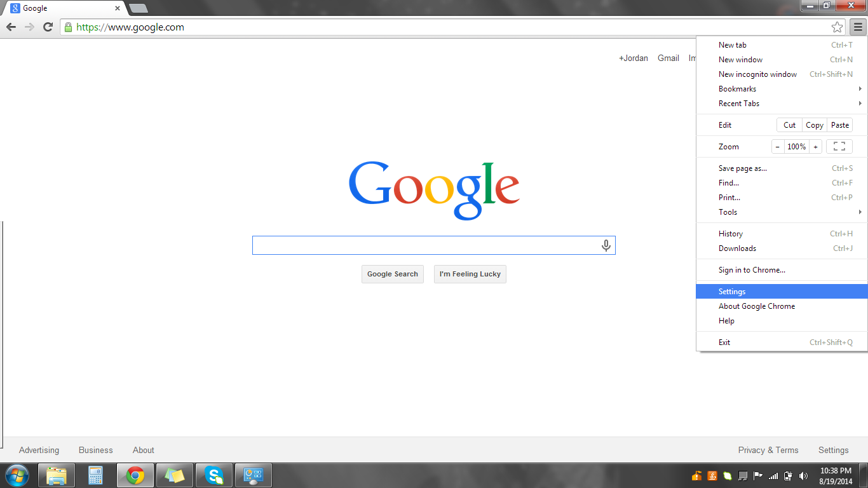Click the browser forward arrow
The height and width of the screenshot is (488, 868).
(x=29, y=27)
